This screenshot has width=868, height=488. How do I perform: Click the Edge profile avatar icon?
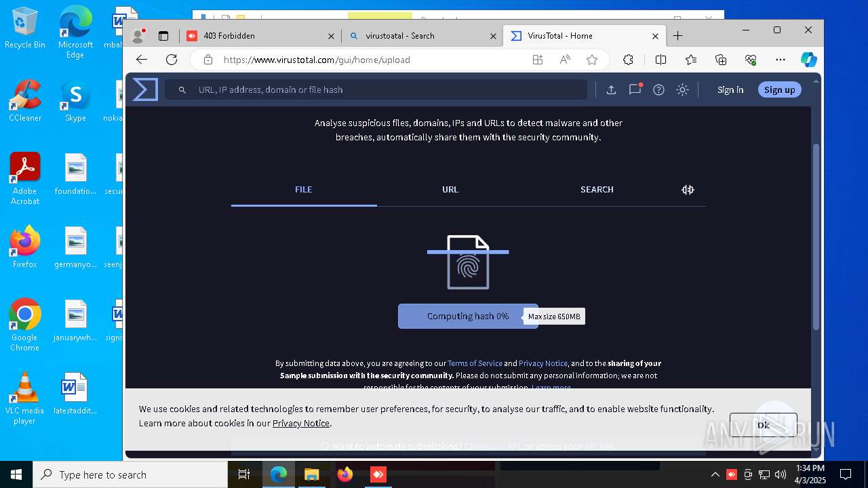(138, 35)
